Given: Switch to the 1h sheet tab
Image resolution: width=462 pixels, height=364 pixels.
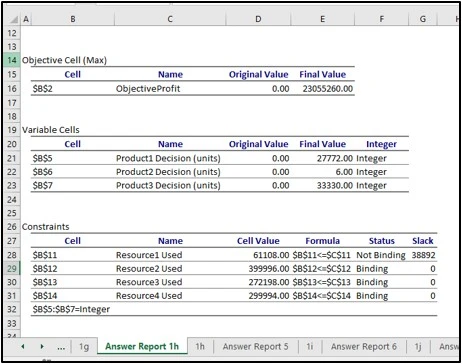Looking at the screenshot, I should click(200, 347).
